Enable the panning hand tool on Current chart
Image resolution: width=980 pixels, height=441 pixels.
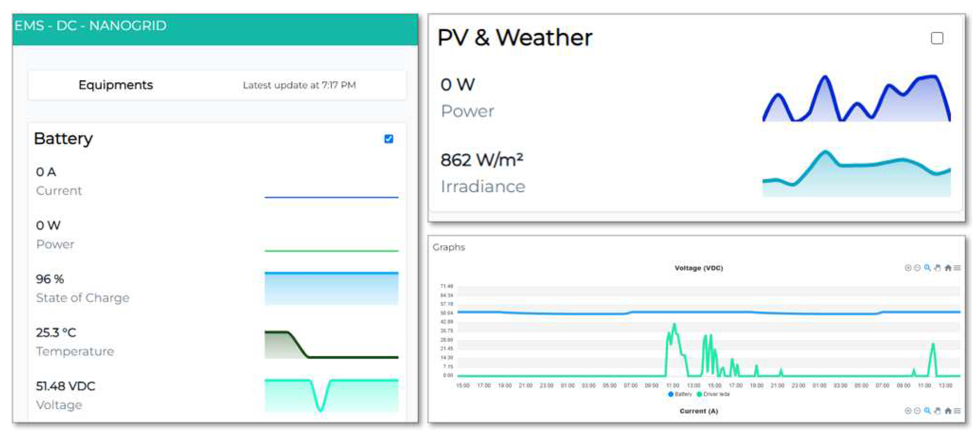coord(938,411)
